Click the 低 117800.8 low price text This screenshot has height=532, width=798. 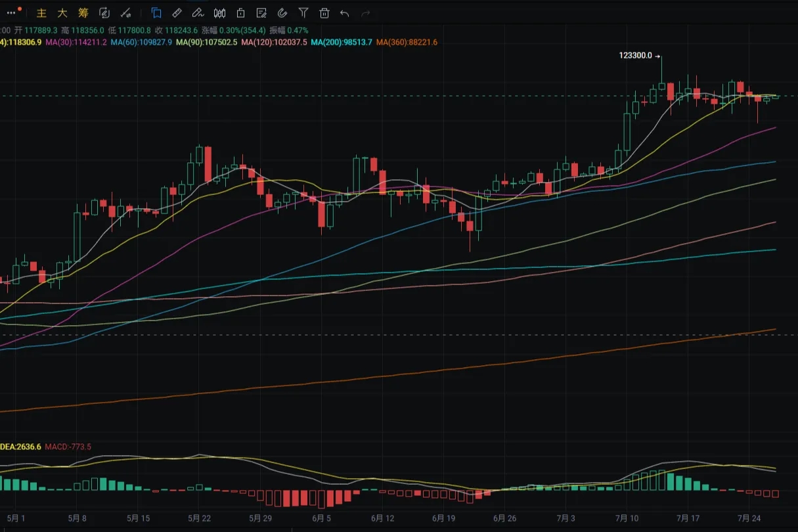point(129,30)
